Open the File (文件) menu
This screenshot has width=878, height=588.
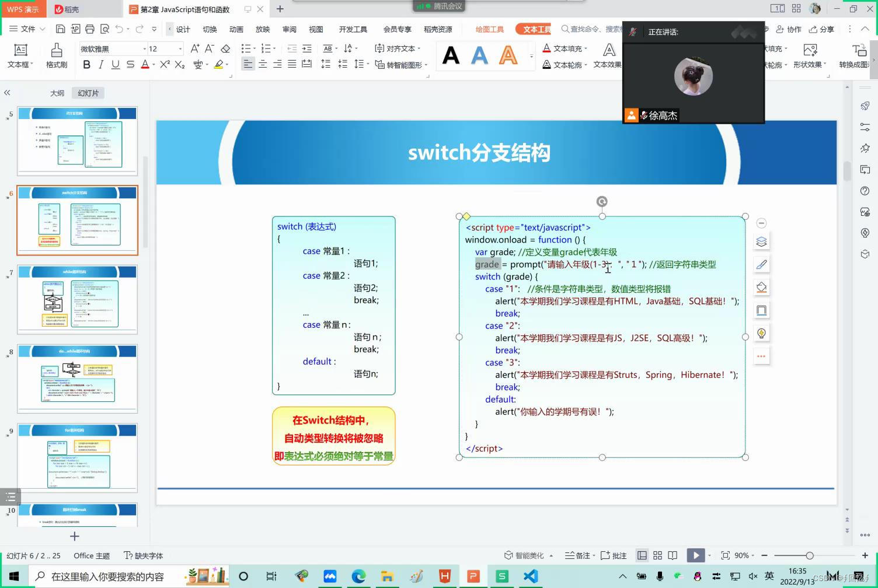pyautogui.click(x=27, y=29)
